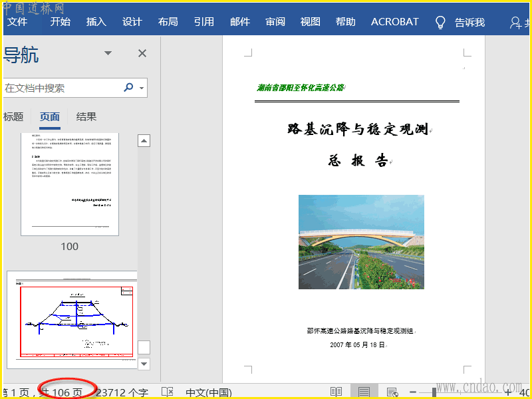Click the 总 报 告 subtitle text
Viewport: 532px width, 399px height.
pyautogui.click(x=358, y=160)
